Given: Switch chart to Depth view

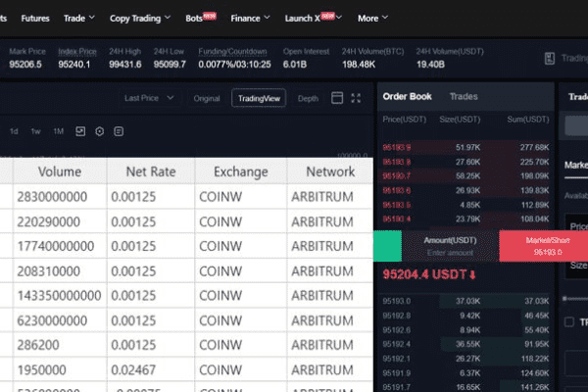Looking at the screenshot, I should pyautogui.click(x=308, y=98).
